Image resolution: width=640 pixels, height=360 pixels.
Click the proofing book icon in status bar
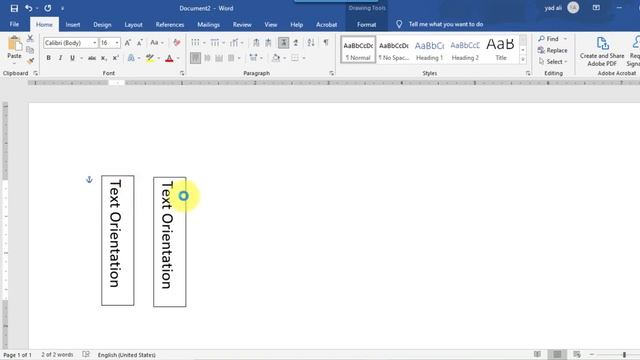[86, 354]
